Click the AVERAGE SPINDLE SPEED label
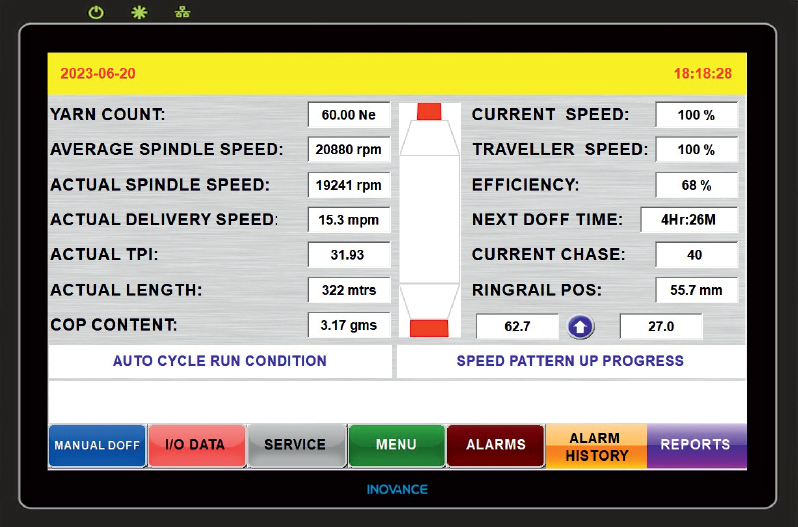798x527 pixels. (166, 150)
